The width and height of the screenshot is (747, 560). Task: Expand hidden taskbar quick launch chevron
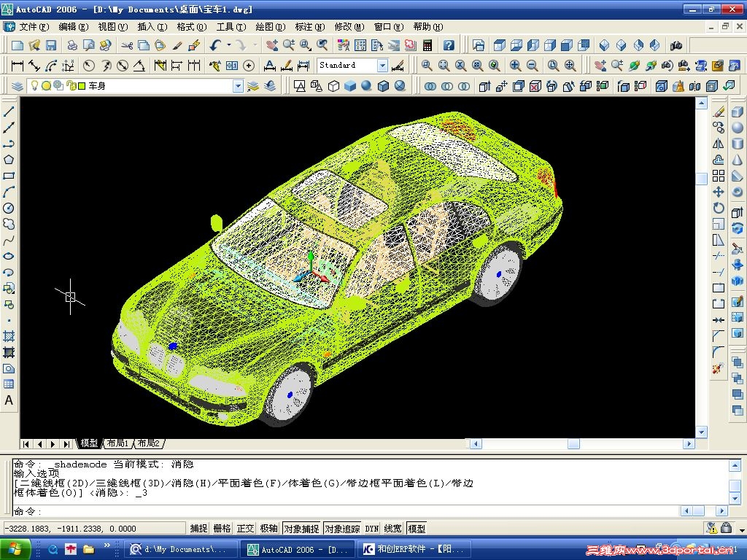click(x=107, y=545)
